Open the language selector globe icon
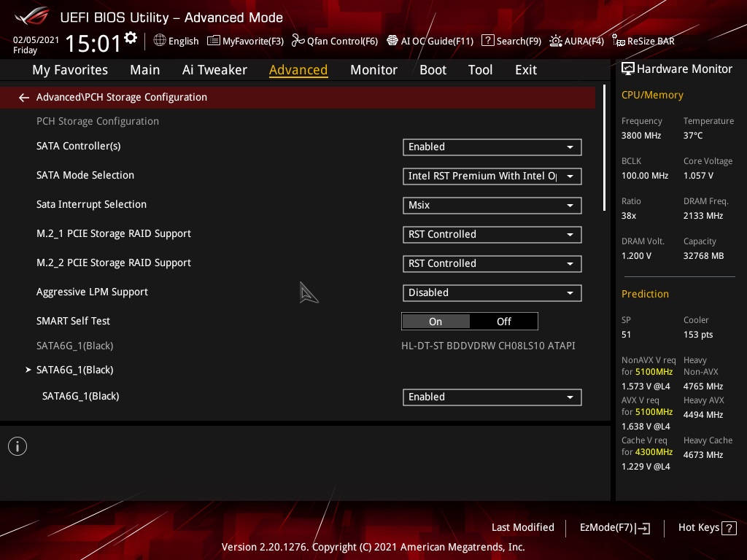 (160, 41)
